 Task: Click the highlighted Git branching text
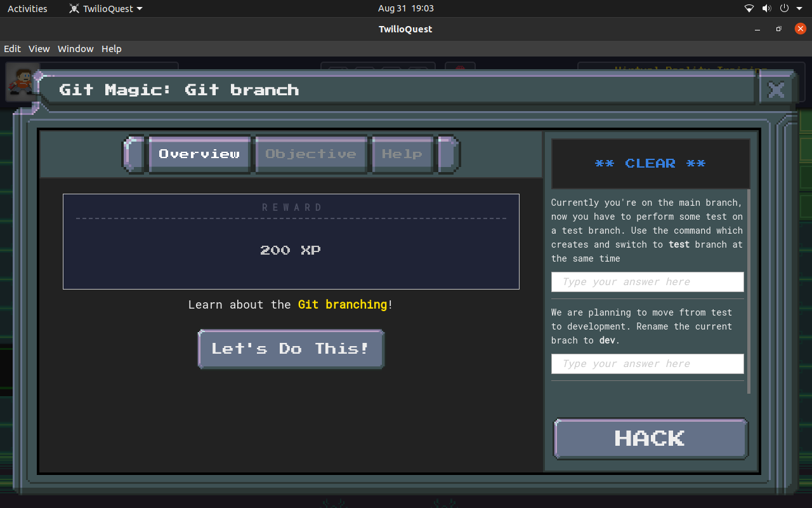[343, 305]
